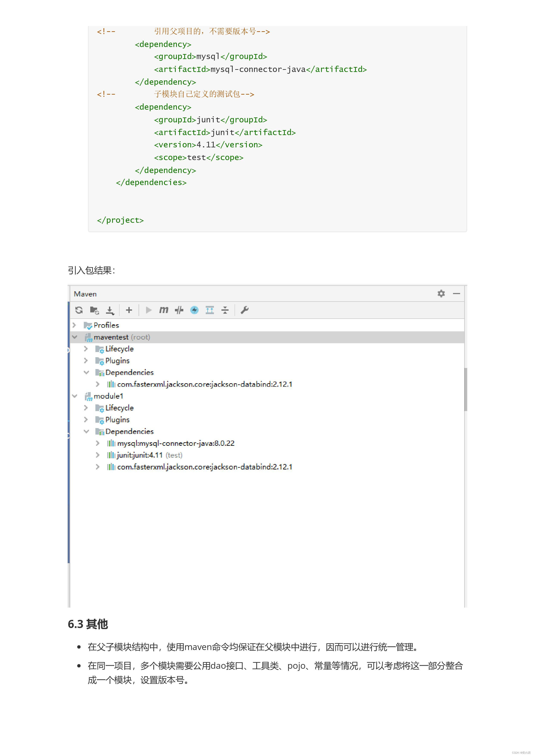The width and height of the screenshot is (534, 756).
Task: Toggle Offline Mode icon
Action: tap(179, 310)
